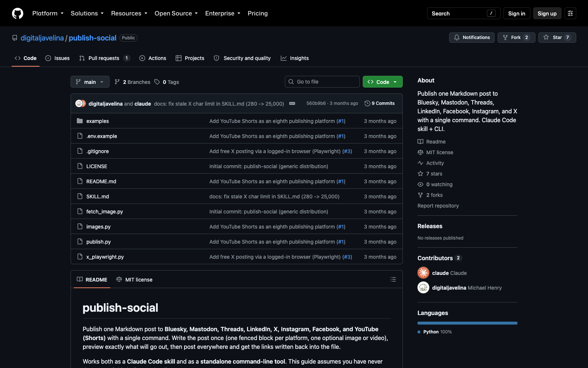Image resolution: width=588 pixels, height=368 pixels.
Task: Click the Sign up button
Action: [x=547, y=13]
